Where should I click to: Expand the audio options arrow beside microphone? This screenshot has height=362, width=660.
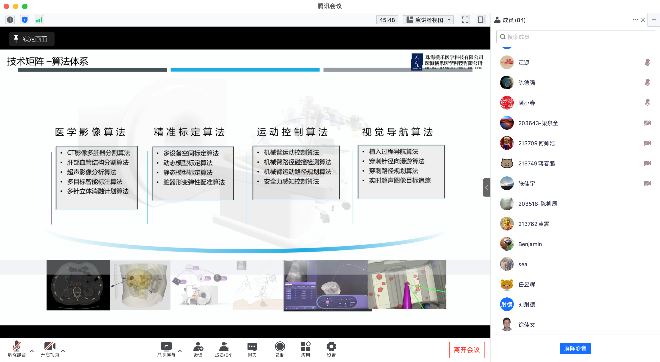click(32, 350)
